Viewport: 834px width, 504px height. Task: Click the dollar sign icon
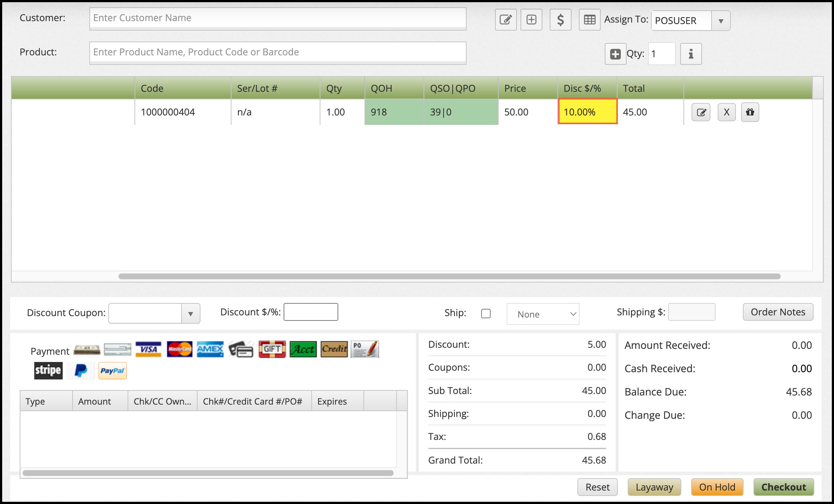pos(560,20)
